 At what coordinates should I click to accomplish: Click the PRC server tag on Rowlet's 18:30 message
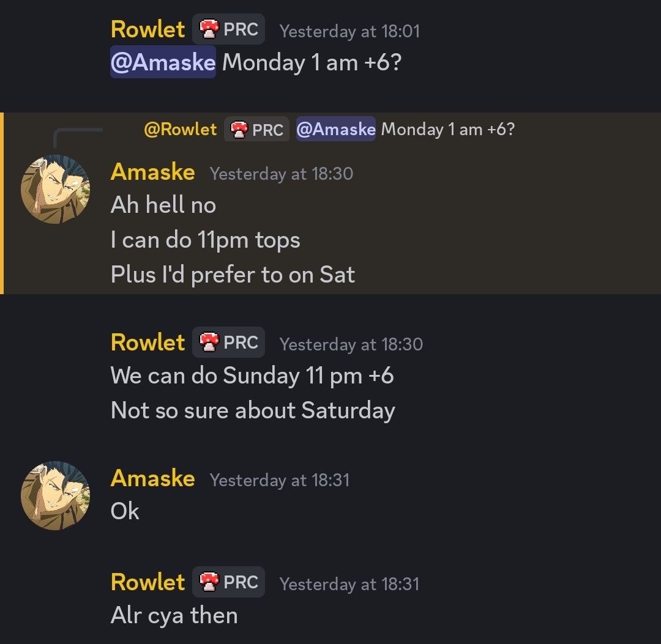point(229,342)
